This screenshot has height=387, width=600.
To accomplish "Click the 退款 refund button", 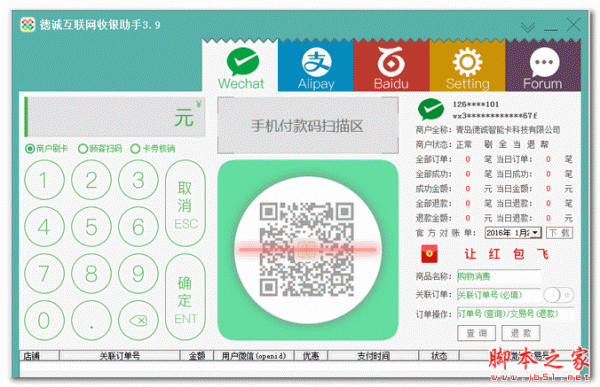I will pos(521,333).
